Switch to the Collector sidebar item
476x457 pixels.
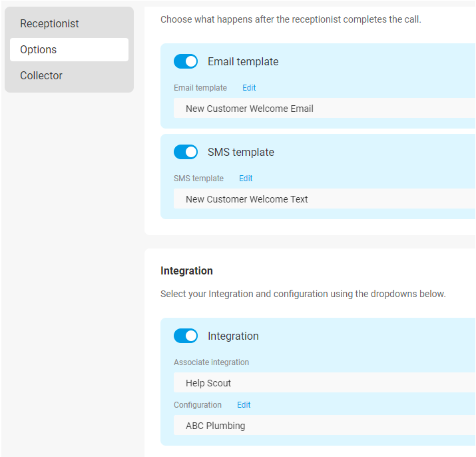tap(69, 75)
